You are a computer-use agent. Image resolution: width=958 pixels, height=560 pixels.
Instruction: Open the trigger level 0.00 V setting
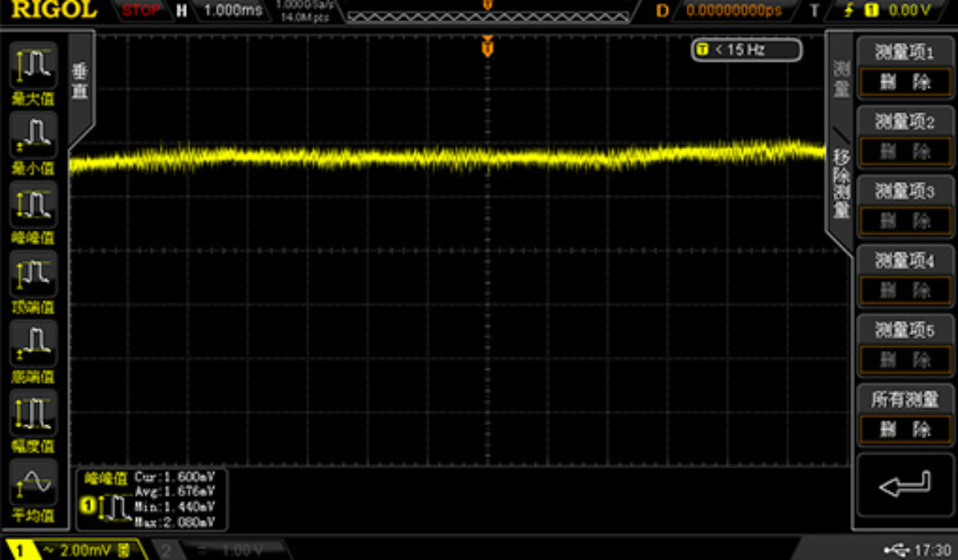coord(898,10)
